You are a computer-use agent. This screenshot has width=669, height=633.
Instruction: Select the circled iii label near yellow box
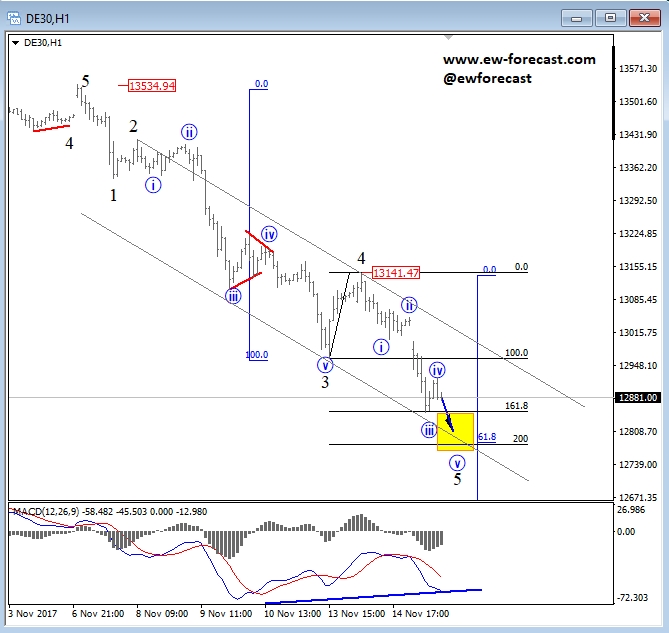click(x=429, y=430)
